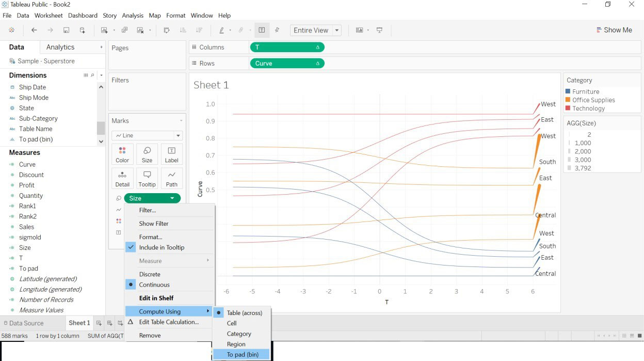Select the sigmoid measure field
Image resolution: width=644 pixels, height=361 pixels.
(x=30, y=237)
